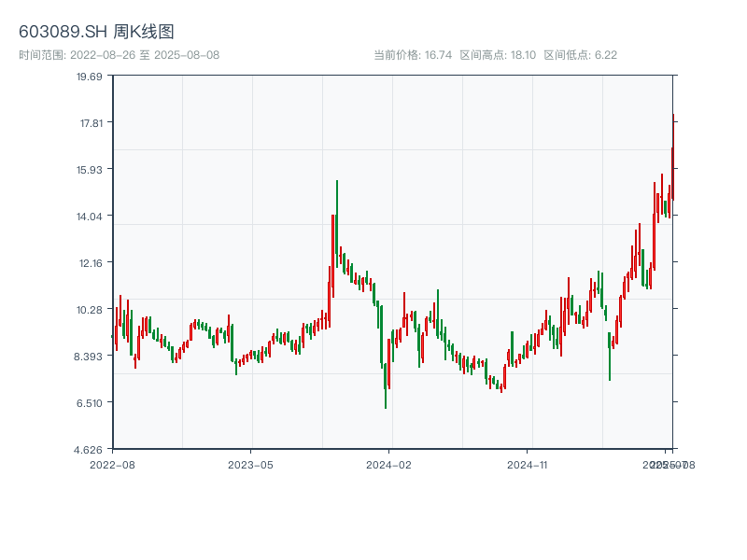Click y-axis label 8.393
The image size is (747, 560).
pyautogui.click(x=88, y=357)
